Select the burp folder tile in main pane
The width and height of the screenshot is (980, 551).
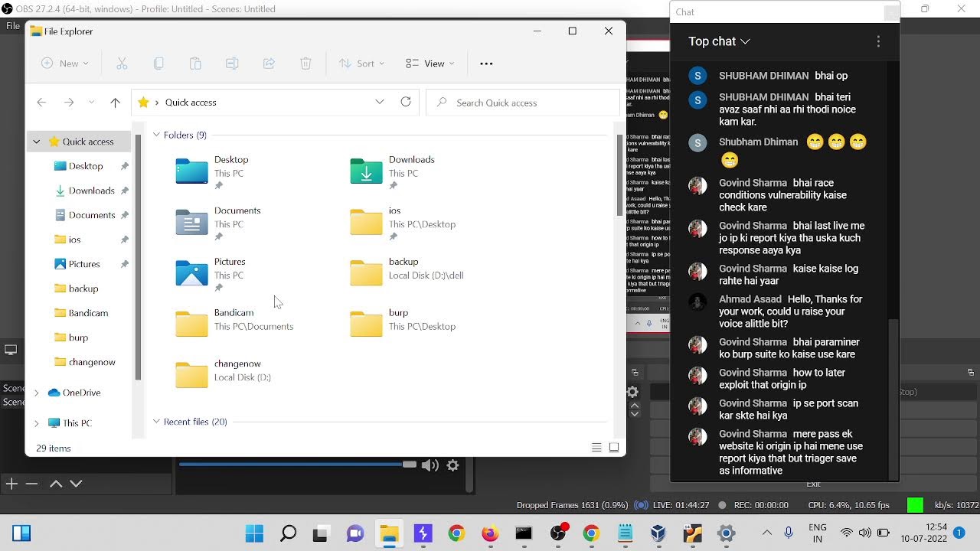point(413,324)
